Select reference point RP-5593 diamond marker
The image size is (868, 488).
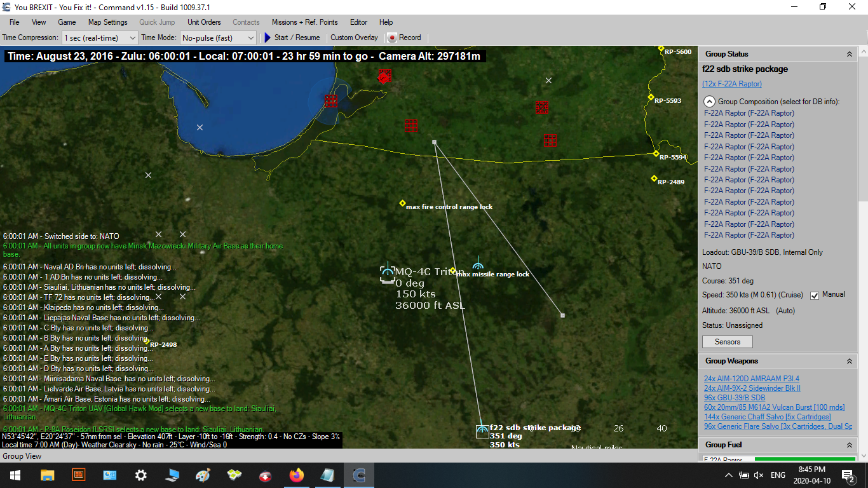[651, 97]
